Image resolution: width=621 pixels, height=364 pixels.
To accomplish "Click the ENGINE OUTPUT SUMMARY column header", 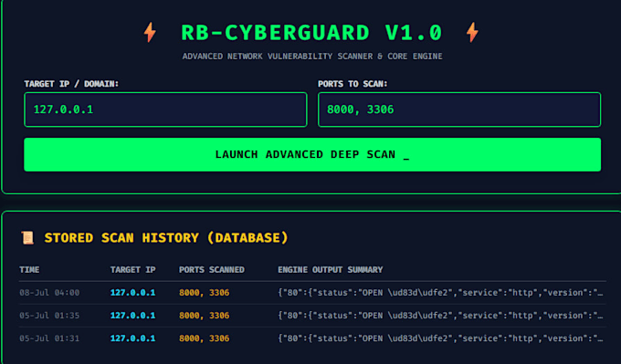I will coord(331,270).
